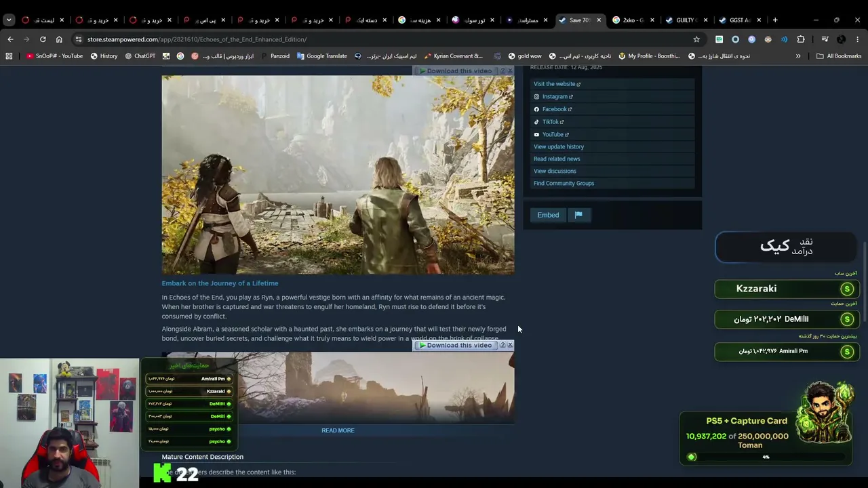The image size is (868, 488).
Task: Open help on the lower download bar
Action: 502,346
